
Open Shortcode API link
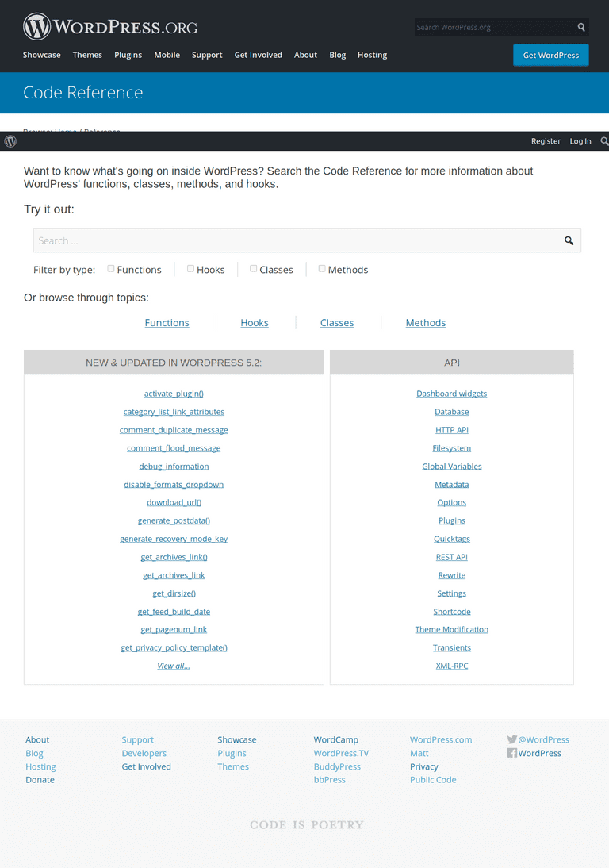(452, 612)
